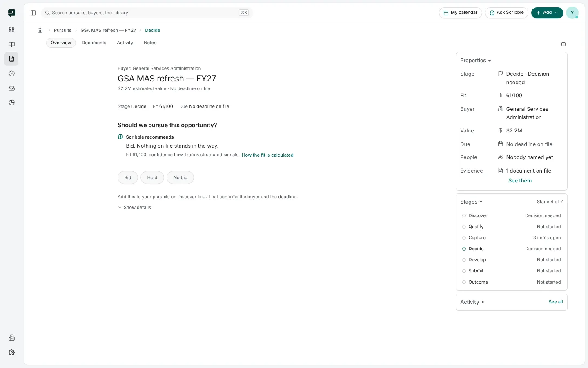This screenshot has height=368, width=588.
Task: Click See them evidence link
Action: [520, 180]
